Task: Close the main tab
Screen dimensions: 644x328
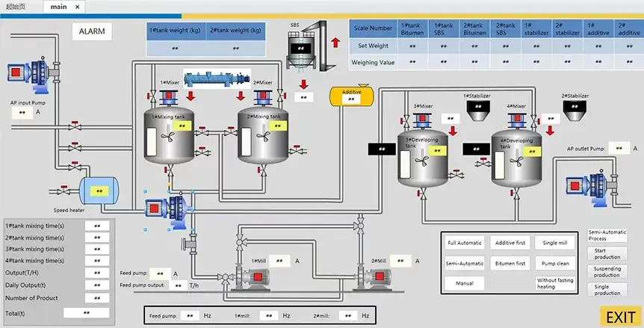Action: (x=78, y=7)
